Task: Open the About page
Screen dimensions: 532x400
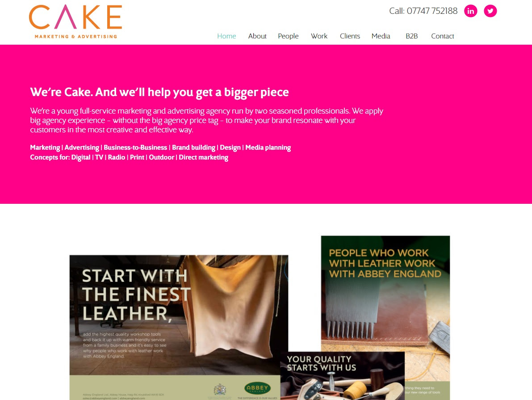Action: (x=257, y=36)
